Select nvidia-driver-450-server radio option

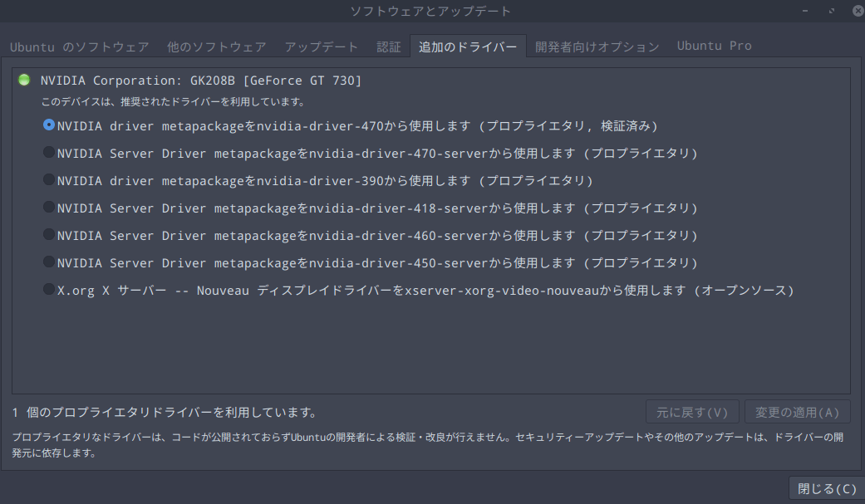(49, 262)
